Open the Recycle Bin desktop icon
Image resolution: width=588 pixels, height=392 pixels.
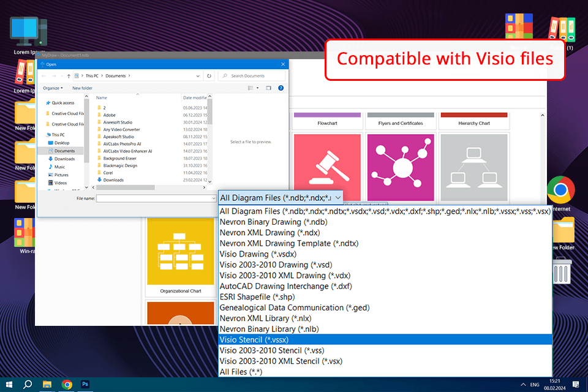(x=562, y=271)
